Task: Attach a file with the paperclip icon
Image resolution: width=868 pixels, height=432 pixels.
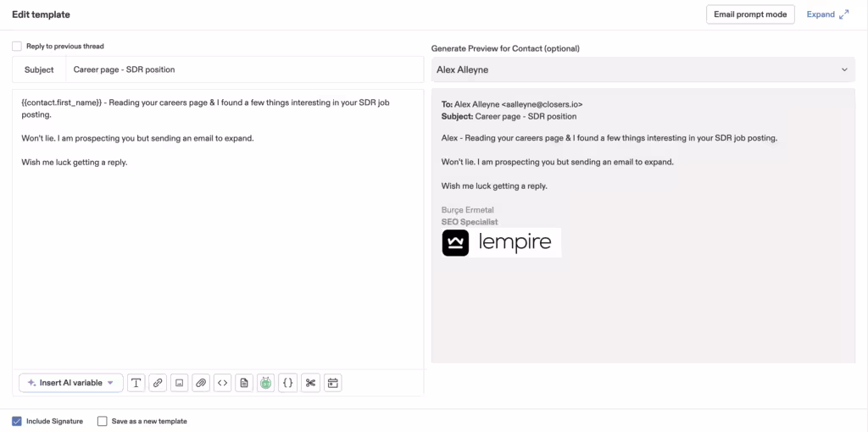Action: point(201,383)
